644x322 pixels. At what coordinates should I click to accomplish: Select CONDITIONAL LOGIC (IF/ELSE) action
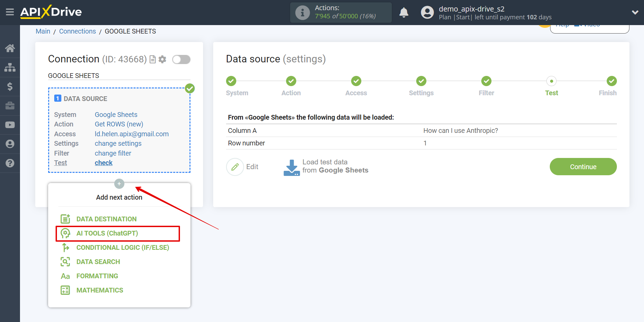click(123, 247)
